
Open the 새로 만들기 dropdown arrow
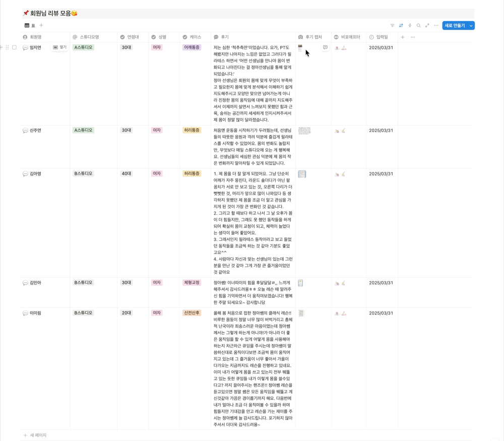pyautogui.click(x=471, y=25)
